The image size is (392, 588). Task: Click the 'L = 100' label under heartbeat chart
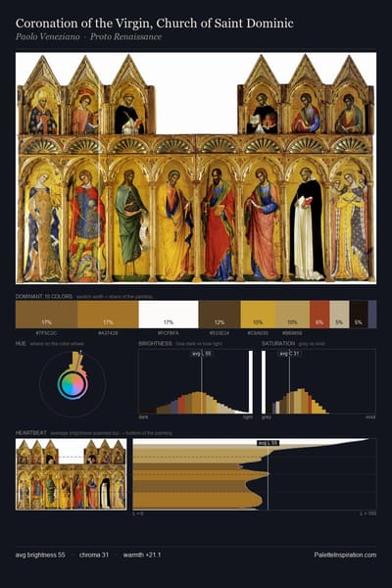[x=368, y=514]
